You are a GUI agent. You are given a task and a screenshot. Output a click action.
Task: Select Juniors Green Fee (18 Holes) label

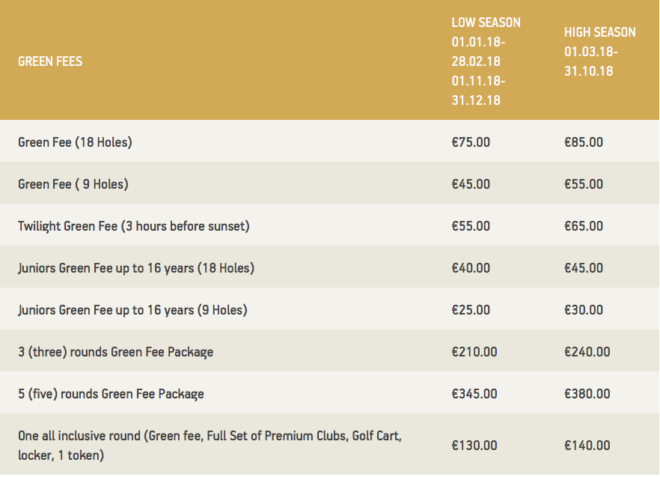pos(136,268)
